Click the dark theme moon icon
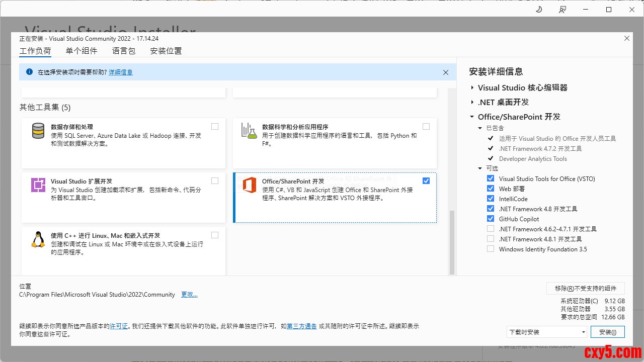This screenshot has height=362, width=644. (539, 10)
